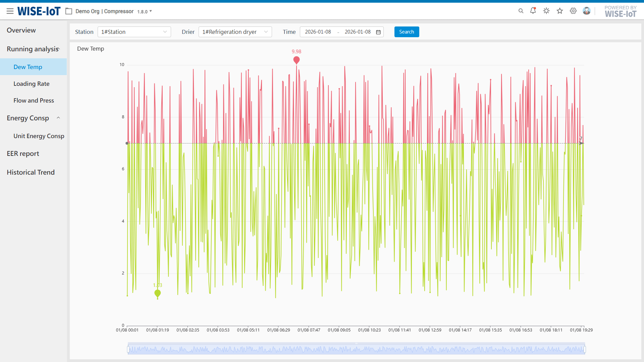The height and width of the screenshot is (362, 644).
Task: Open the Station dropdown
Action: [x=134, y=32]
